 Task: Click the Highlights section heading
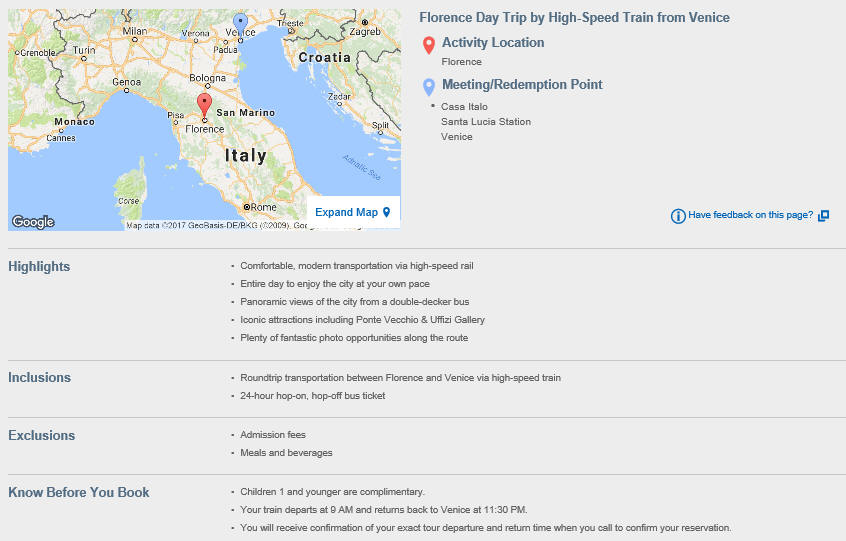pyautogui.click(x=39, y=266)
